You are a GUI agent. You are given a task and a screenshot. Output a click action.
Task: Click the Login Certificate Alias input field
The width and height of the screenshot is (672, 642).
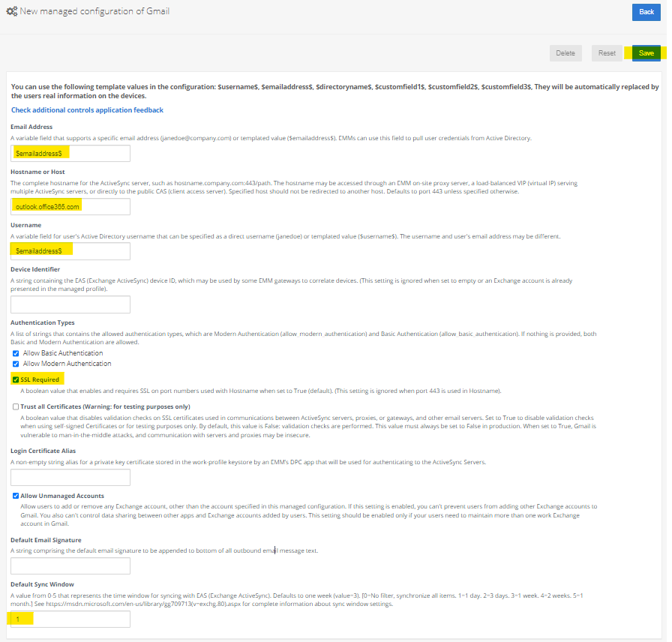(70, 478)
